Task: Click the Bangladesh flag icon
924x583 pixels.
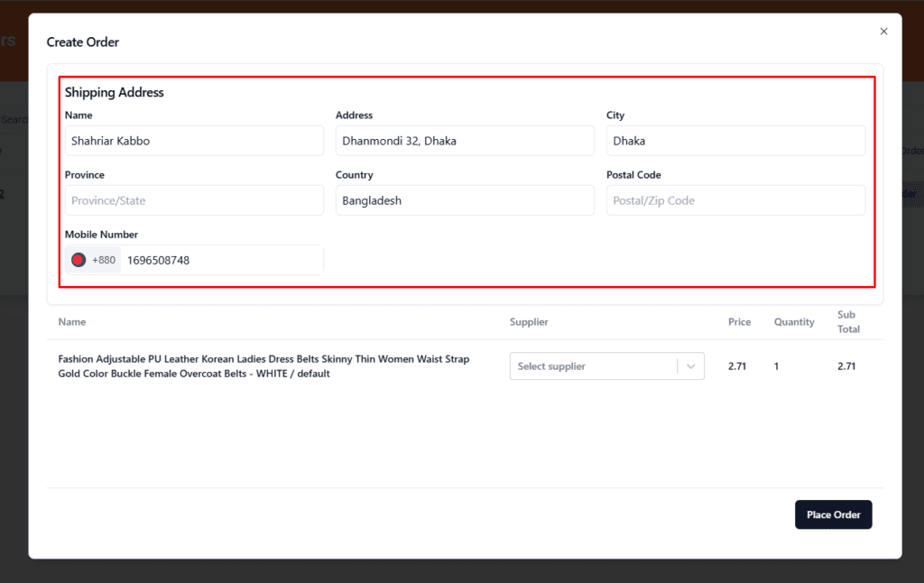Action: coord(79,260)
